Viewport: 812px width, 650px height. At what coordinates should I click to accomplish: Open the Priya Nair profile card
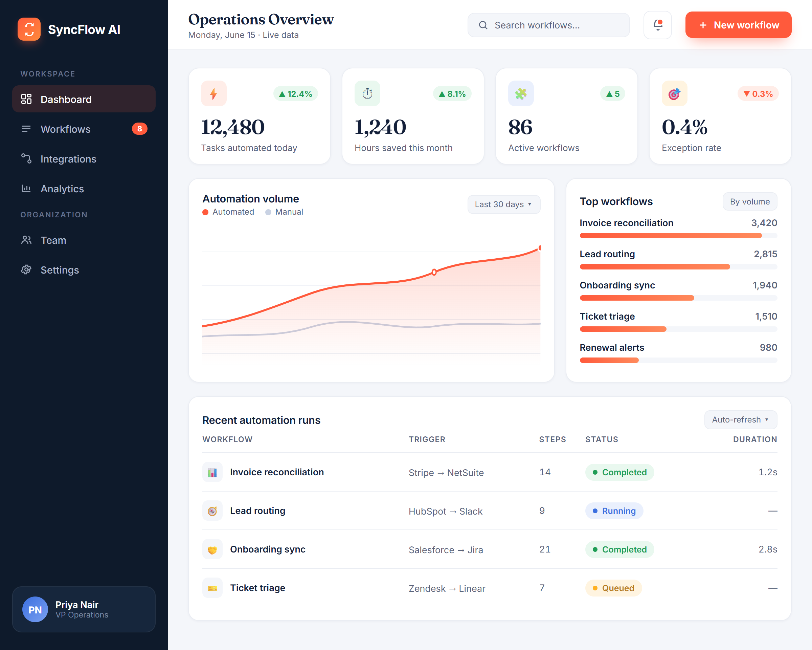[x=84, y=609]
